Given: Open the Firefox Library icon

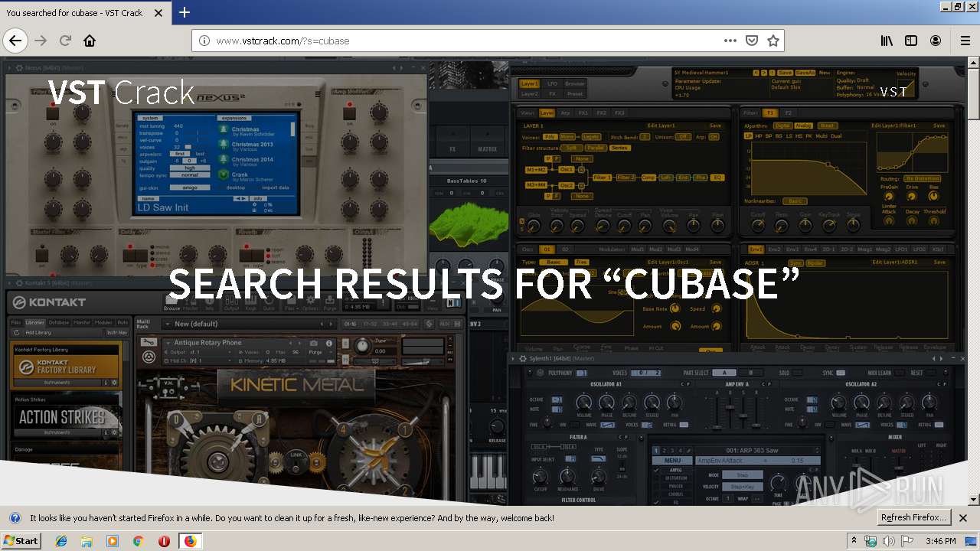Looking at the screenshot, I should (x=886, y=41).
